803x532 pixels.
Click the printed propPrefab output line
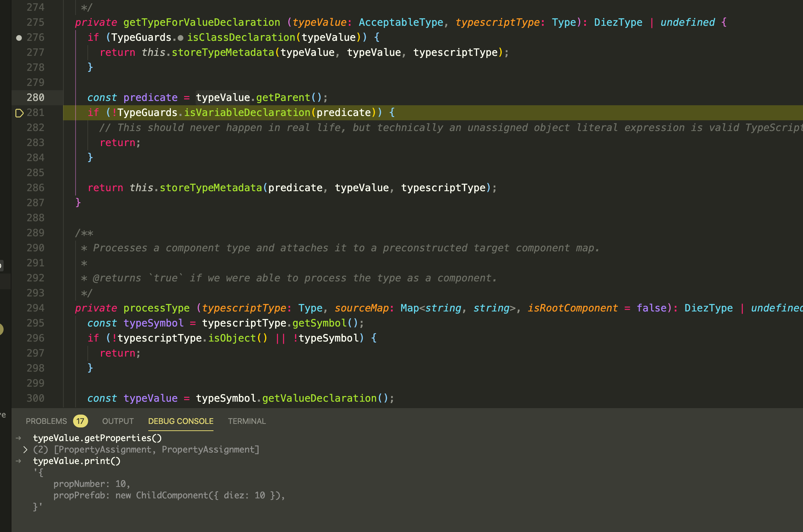point(169,495)
